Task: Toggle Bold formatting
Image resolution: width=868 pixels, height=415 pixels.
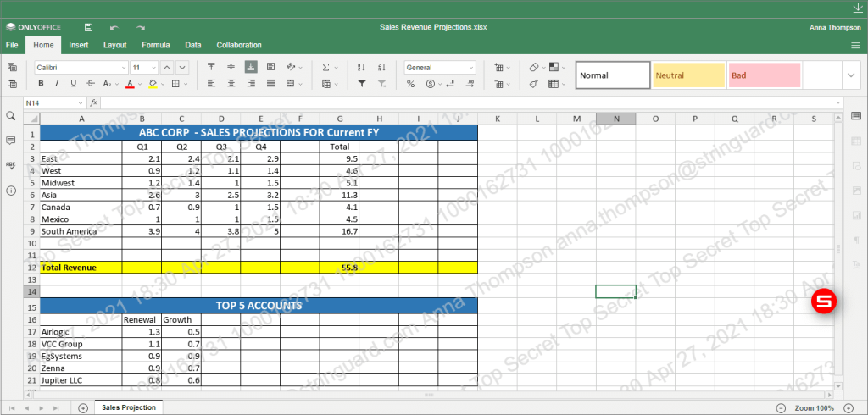Action: [x=41, y=84]
